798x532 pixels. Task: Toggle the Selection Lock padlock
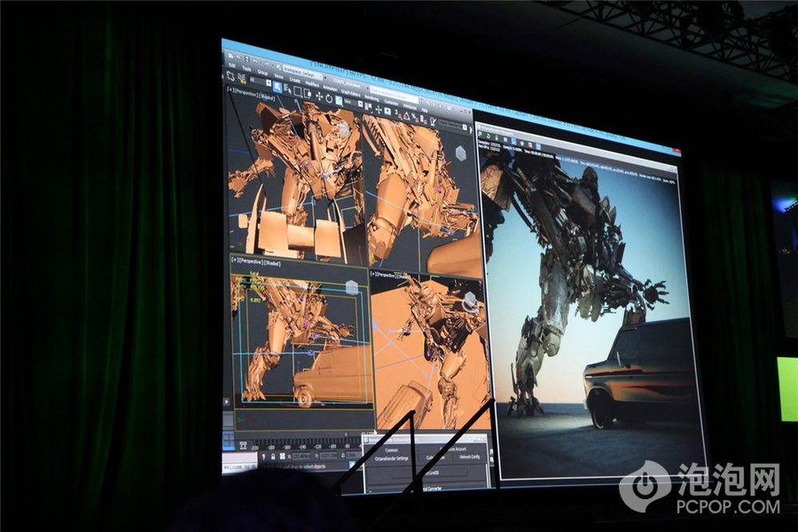273,456
